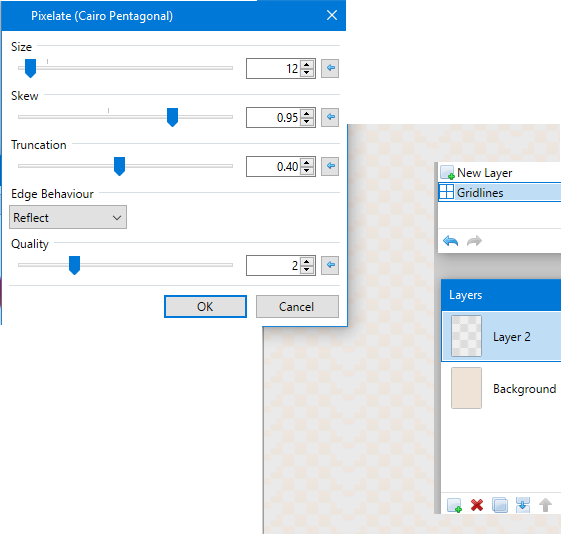Cancel the Pixelate dialog
This screenshot has width=561, height=534.
(297, 307)
